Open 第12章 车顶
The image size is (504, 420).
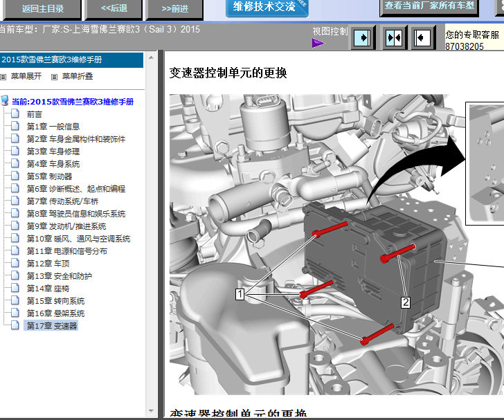click(48, 264)
